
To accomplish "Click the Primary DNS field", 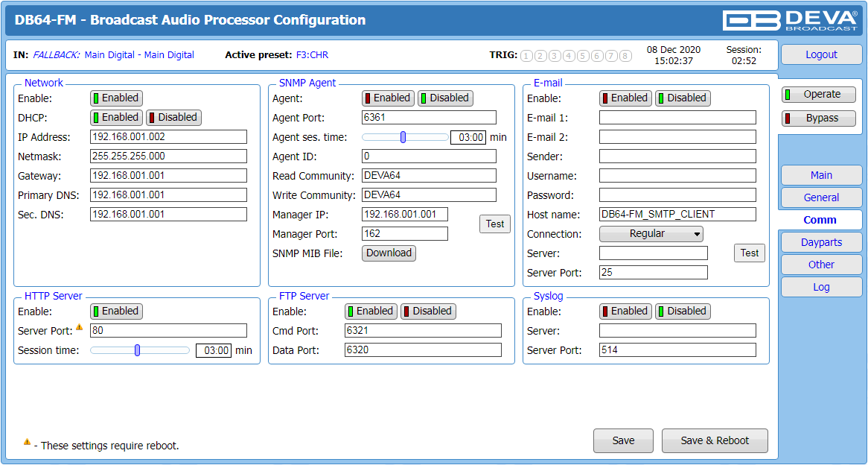I will [168, 195].
